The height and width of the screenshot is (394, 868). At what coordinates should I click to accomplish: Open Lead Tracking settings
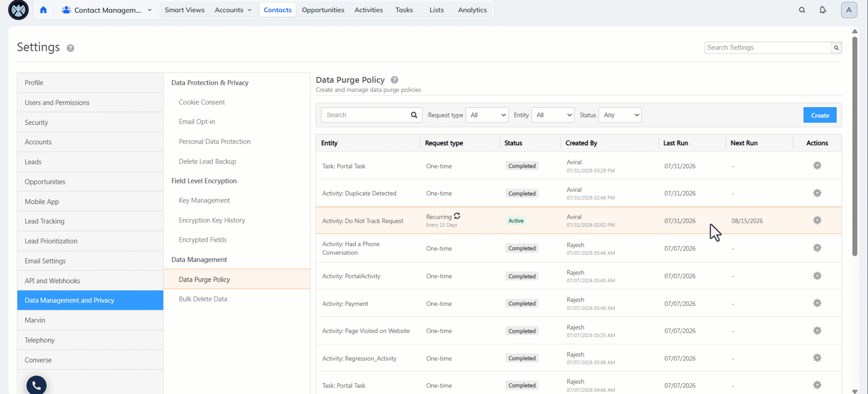(90, 221)
